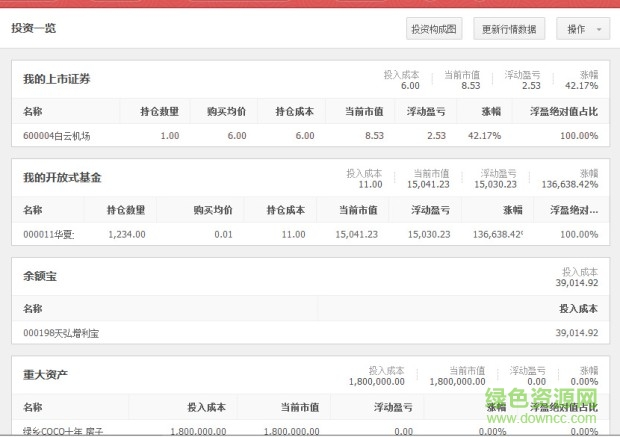Click 投入成本 column header in 余额宝 table

tap(578, 309)
